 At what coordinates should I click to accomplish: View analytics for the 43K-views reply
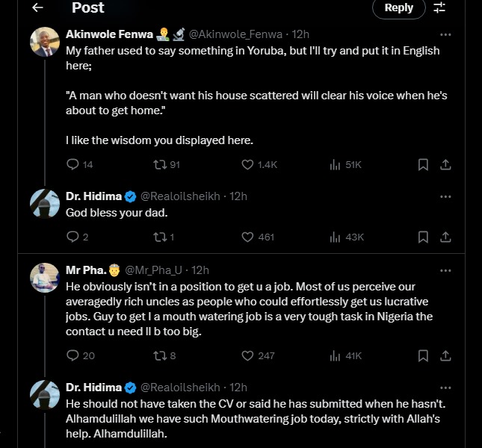(x=336, y=237)
